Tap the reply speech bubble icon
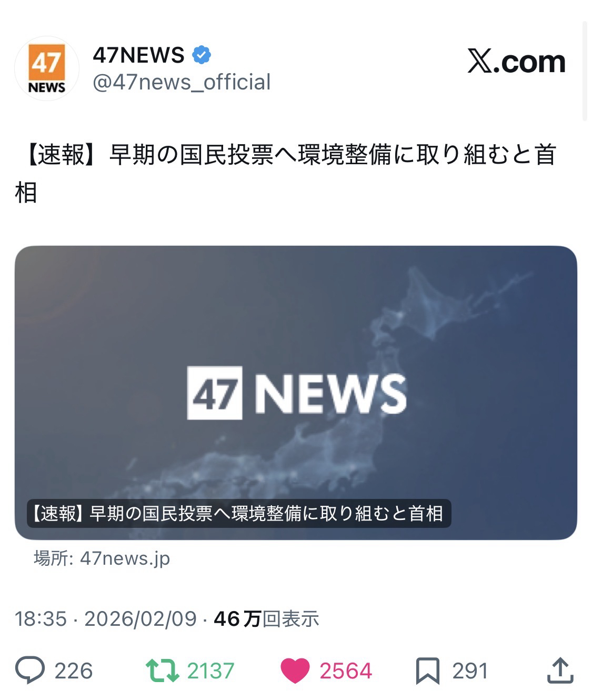Screen dimensions: 592x700 click(x=30, y=671)
